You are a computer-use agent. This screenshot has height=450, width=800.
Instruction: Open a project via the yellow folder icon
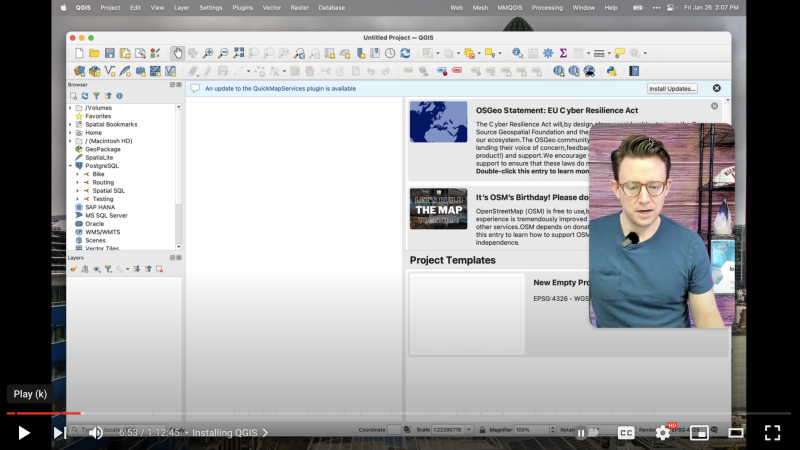click(x=94, y=53)
